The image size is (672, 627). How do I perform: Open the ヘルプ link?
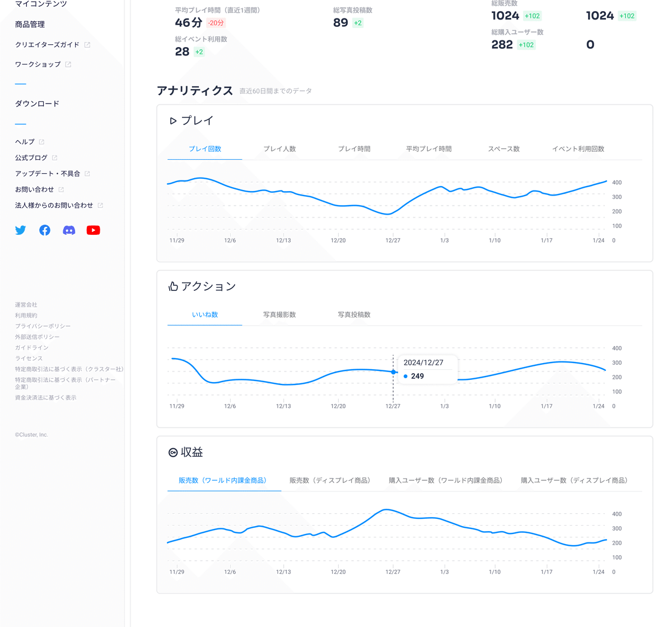coord(25,142)
